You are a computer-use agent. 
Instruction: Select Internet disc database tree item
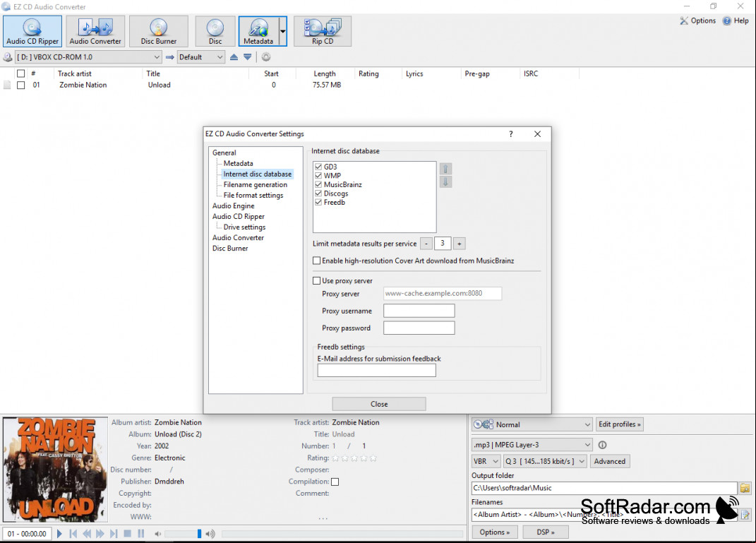click(x=258, y=174)
